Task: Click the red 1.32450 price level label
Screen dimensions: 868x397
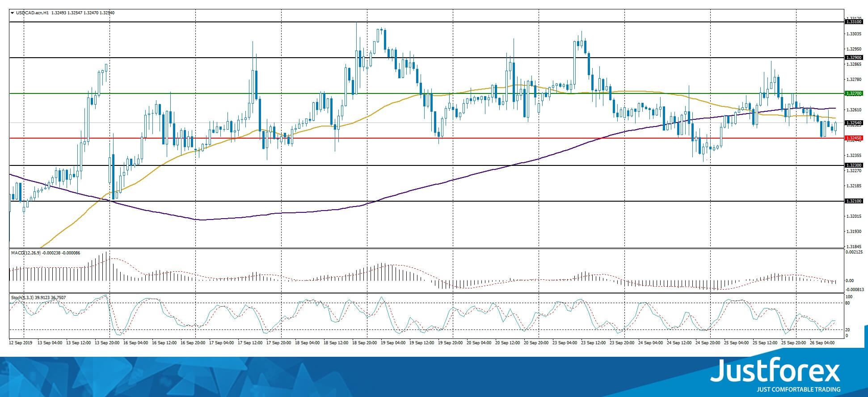Action: (854, 138)
